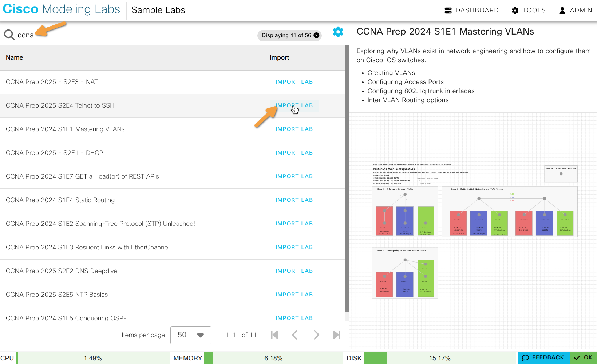This screenshot has width=597, height=364.
Task: Go to the Dashboard
Action: tap(472, 10)
